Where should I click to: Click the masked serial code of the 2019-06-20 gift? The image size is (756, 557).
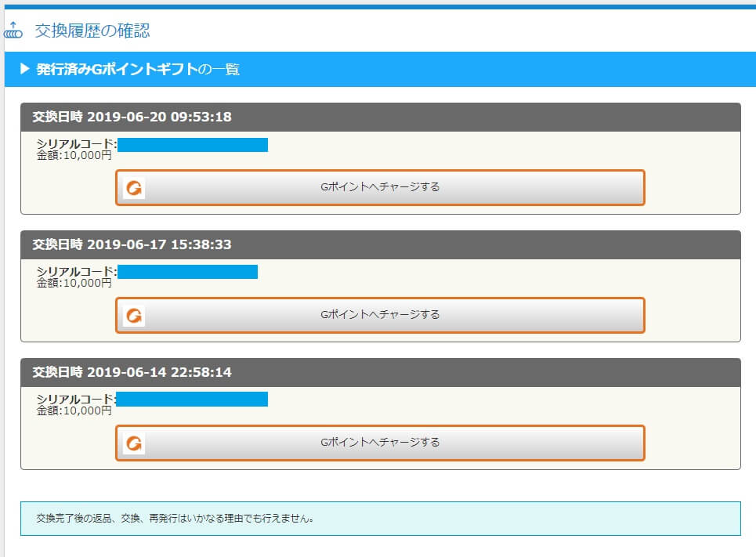pos(193,144)
